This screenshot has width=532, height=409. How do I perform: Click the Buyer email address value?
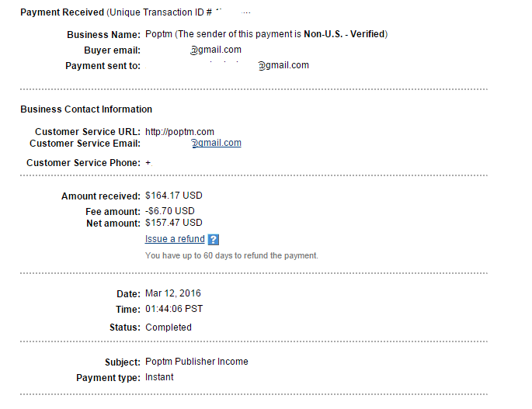[217, 50]
